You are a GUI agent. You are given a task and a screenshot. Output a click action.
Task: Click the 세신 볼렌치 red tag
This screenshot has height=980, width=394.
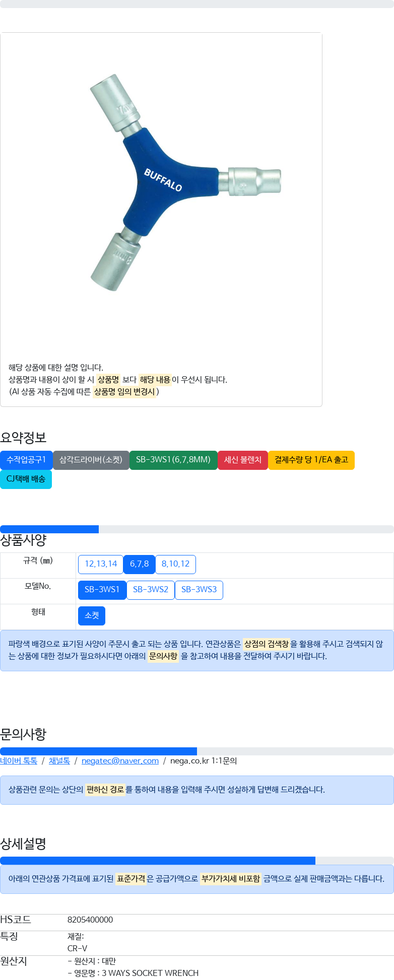[x=242, y=460]
